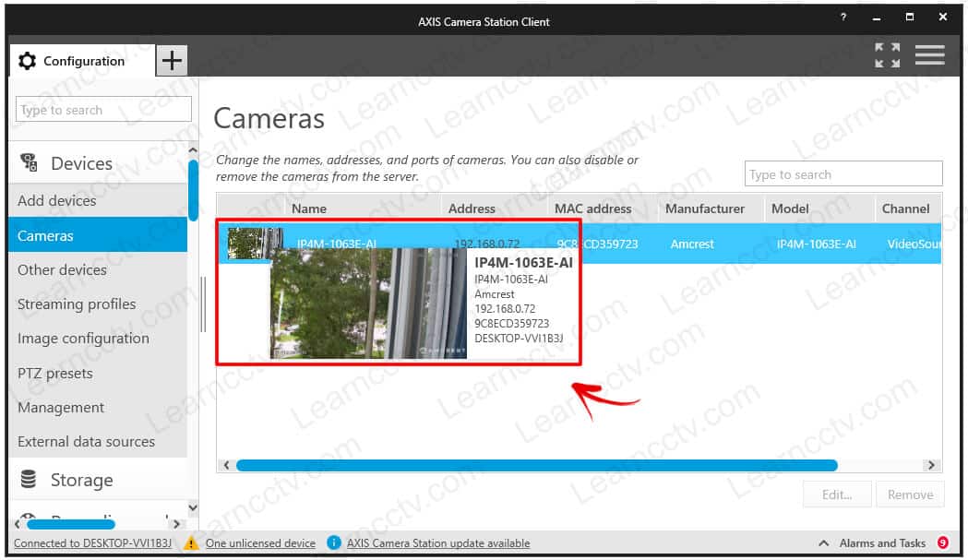Click the camera list search field
The width and height of the screenshot is (968, 560).
click(843, 174)
